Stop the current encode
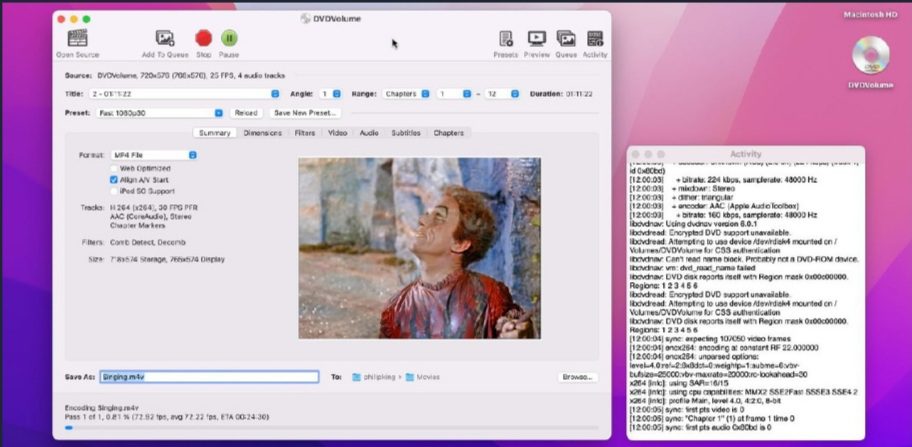The image size is (912, 447). tap(204, 38)
